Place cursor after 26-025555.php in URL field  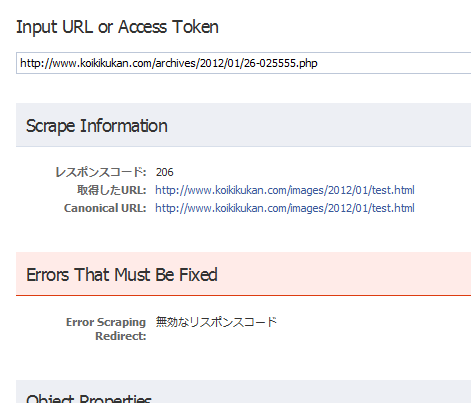coord(318,63)
